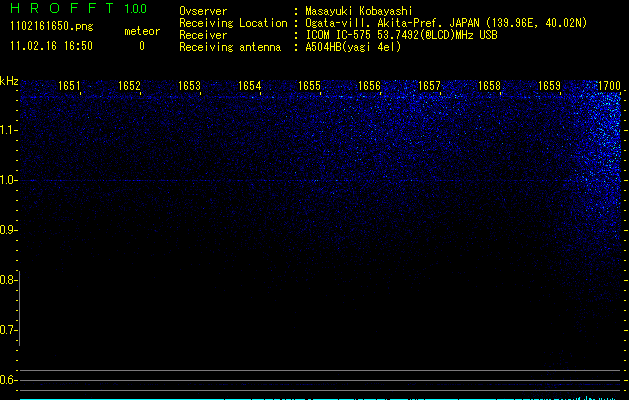
Task: Select the A504HB(yagi 4el) antenna text
Action: click(x=353, y=47)
